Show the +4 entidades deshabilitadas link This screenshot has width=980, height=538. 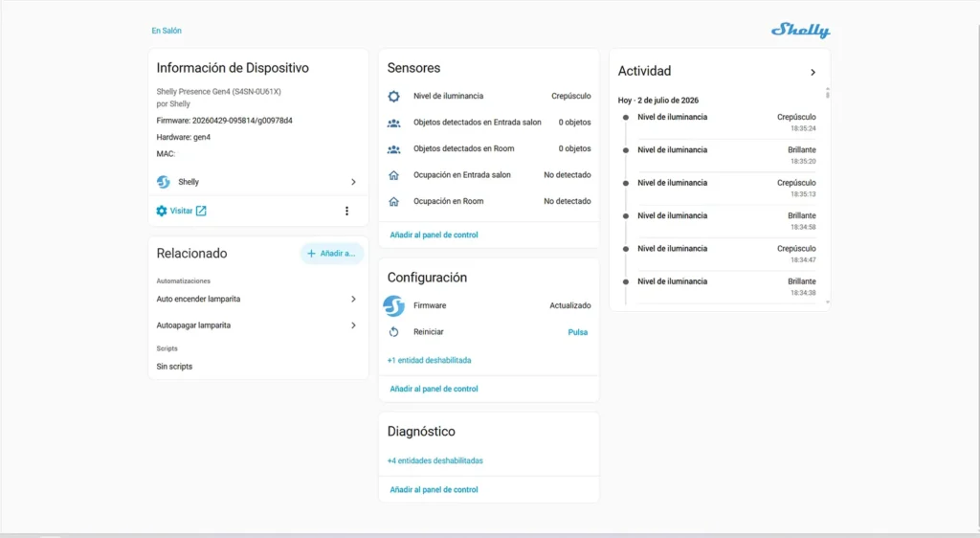pyautogui.click(x=435, y=461)
